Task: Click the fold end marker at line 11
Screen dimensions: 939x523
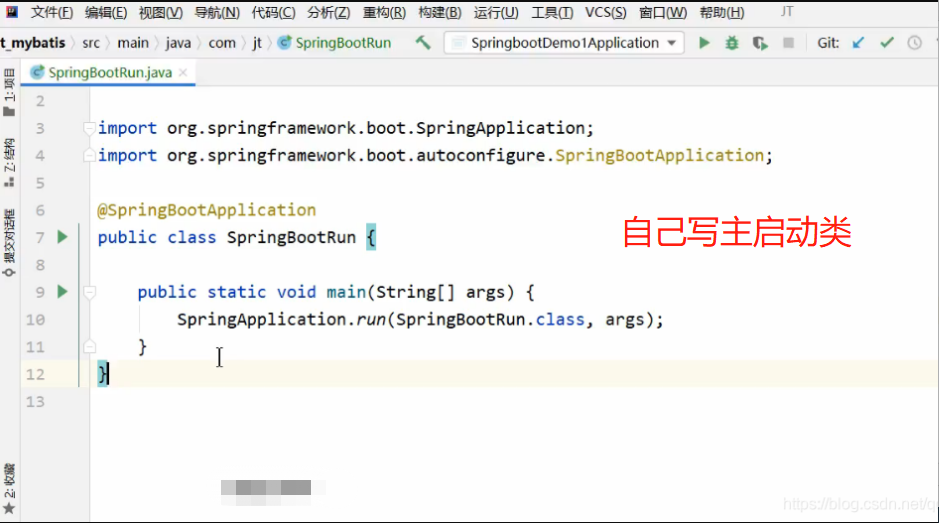Action: [89, 347]
